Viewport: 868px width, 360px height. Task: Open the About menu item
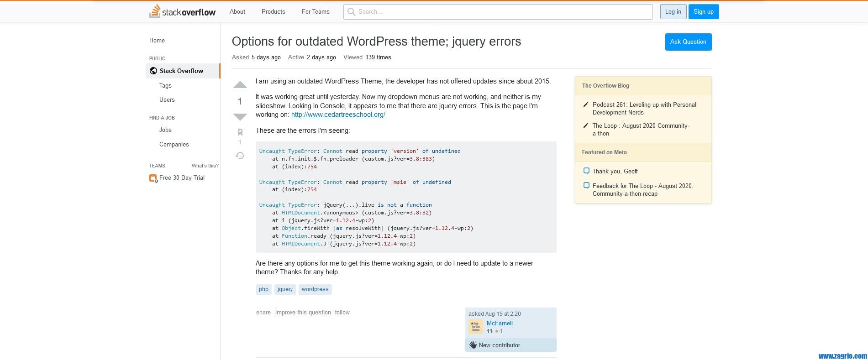[237, 11]
